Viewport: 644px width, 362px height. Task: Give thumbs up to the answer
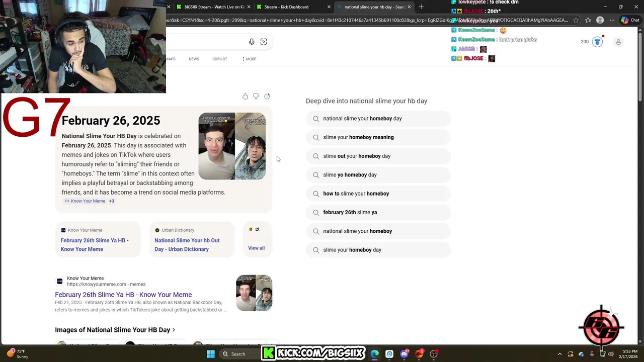(x=245, y=96)
